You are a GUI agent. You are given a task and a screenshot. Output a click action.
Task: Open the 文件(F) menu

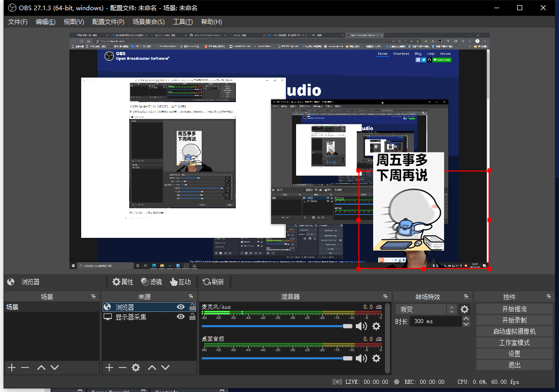pos(17,22)
